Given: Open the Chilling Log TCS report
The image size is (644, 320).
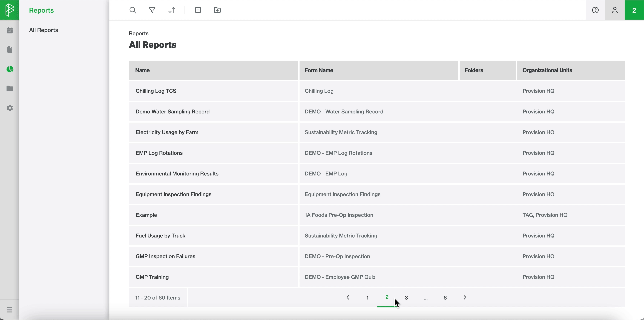Looking at the screenshot, I should (156, 91).
